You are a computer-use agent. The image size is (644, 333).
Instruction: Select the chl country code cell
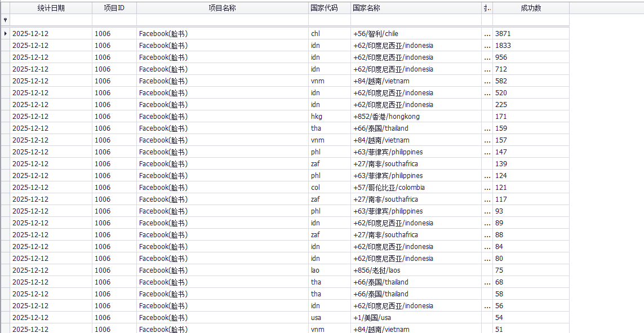tap(330, 34)
